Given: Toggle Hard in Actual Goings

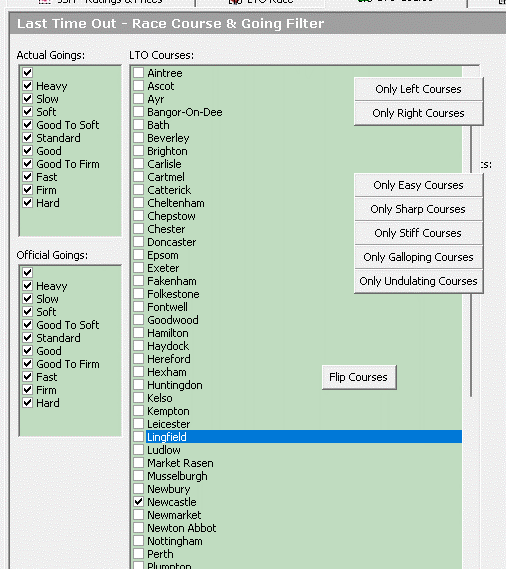Looking at the screenshot, I should coord(28,203).
